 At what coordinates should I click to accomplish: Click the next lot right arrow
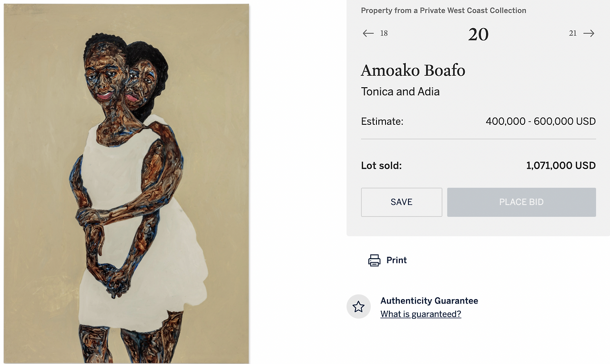(589, 33)
